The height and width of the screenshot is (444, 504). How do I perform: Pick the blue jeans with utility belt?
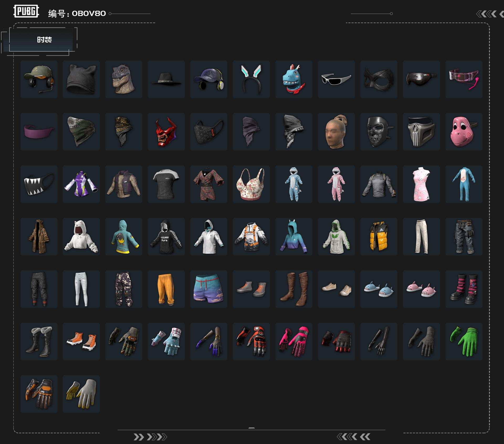464,237
